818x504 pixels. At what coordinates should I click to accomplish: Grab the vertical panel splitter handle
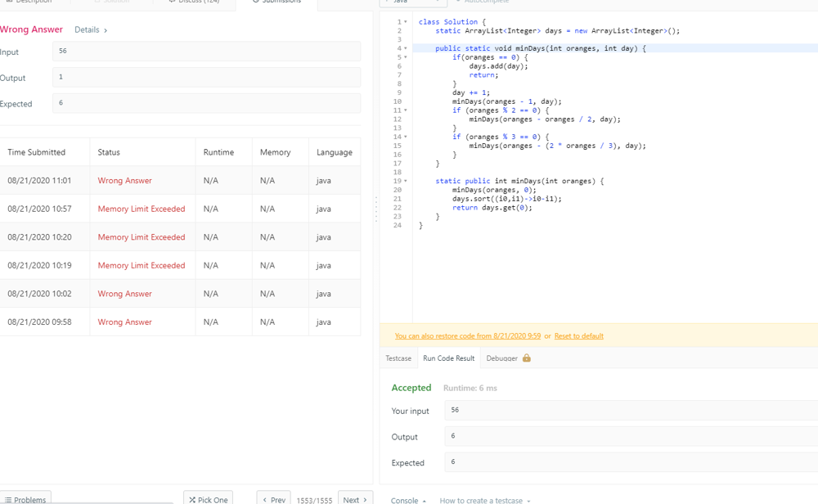click(x=375, y=209)
